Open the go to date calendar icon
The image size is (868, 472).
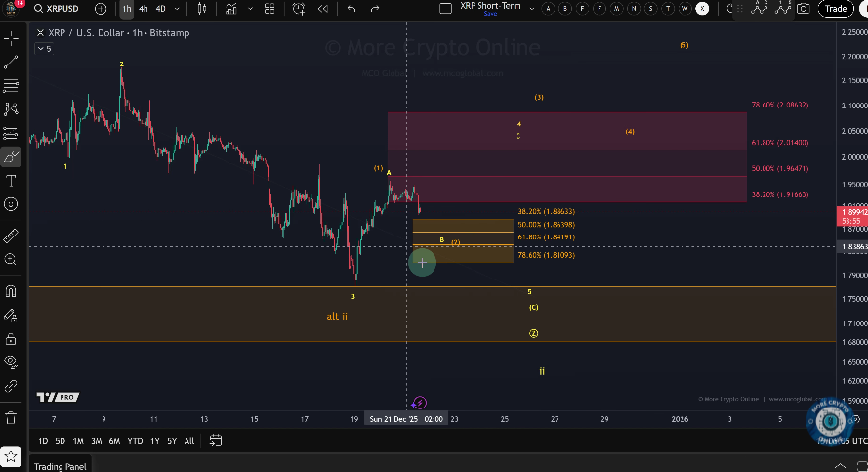point(216,441)
